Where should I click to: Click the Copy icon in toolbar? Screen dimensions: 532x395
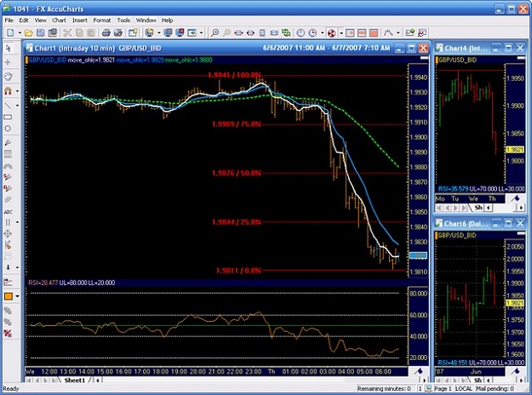click(x=79, y=33)
